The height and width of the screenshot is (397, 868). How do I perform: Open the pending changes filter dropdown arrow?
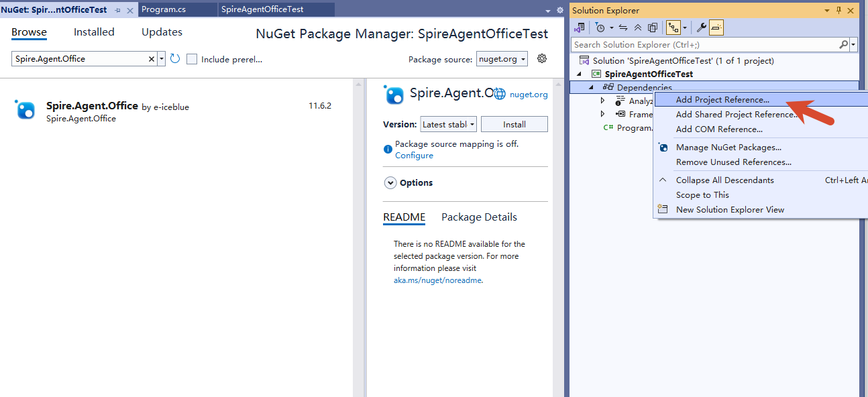(x=611, y=27)
